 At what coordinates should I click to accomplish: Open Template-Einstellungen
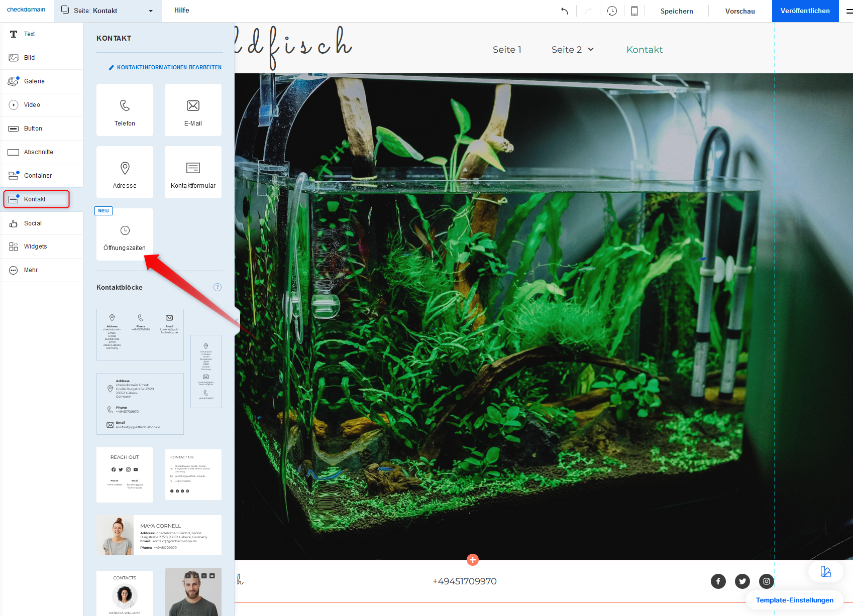(794, 600)
